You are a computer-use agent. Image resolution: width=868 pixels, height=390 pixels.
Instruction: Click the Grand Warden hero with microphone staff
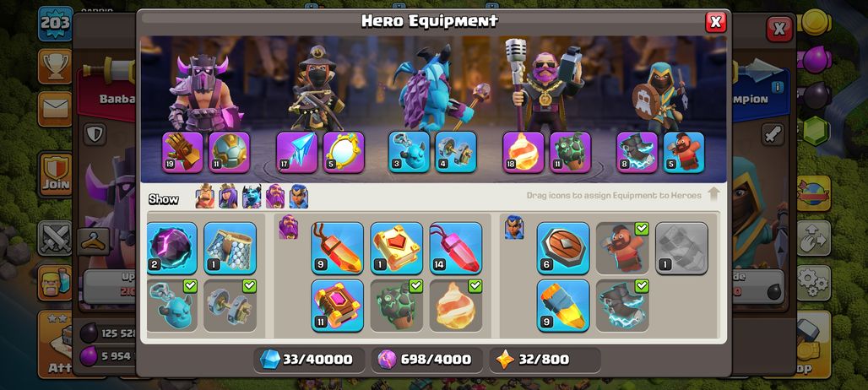(544, 84)
